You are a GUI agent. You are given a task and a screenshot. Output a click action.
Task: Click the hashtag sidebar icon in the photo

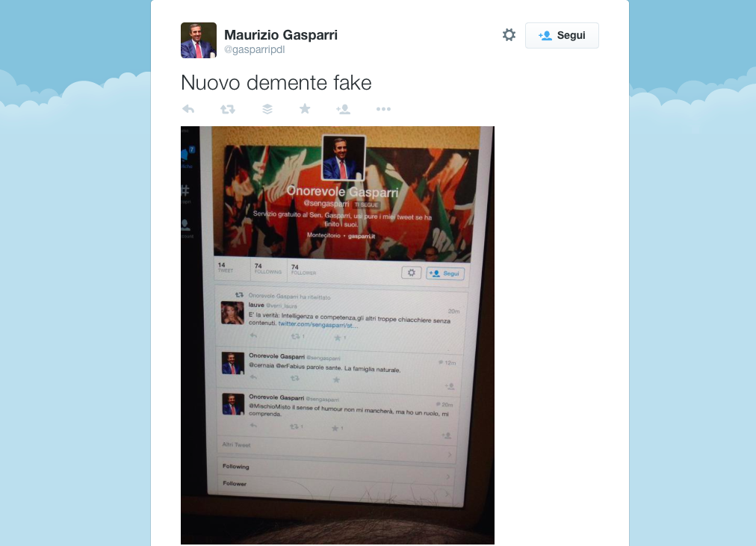[x=185, y=190]
